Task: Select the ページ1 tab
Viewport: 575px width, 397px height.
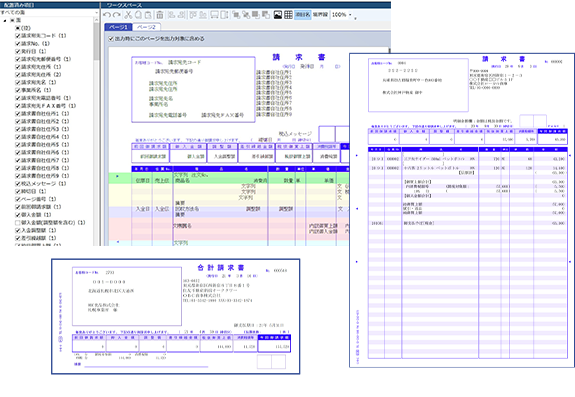Action: click(118, 27)
